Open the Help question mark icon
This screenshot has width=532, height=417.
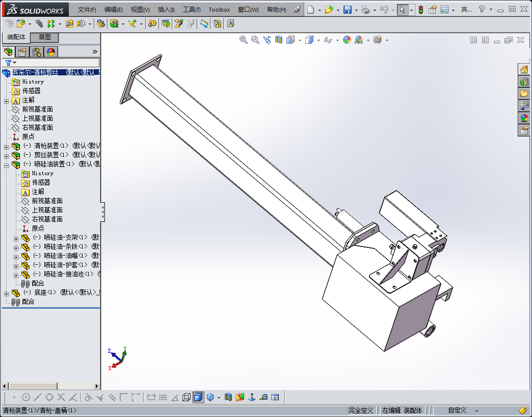pyautogui.click(x=482, y=10)
